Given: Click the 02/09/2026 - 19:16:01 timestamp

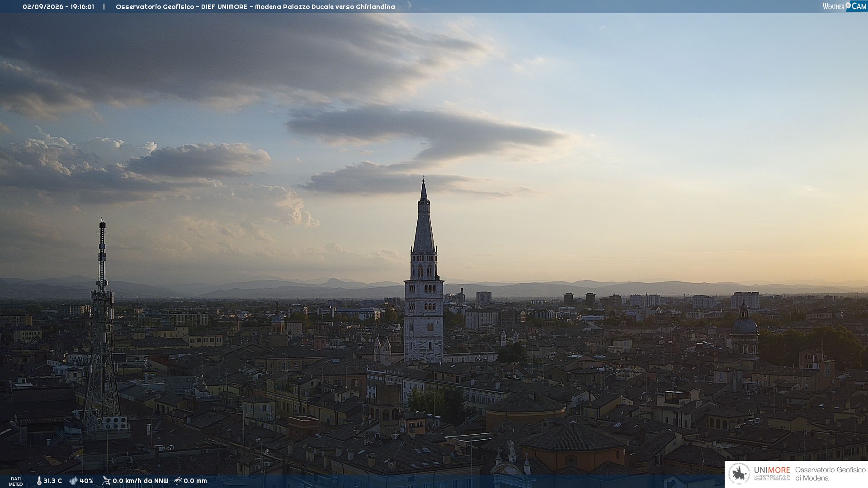Looking at the screenshot, I should pos(58,7).
